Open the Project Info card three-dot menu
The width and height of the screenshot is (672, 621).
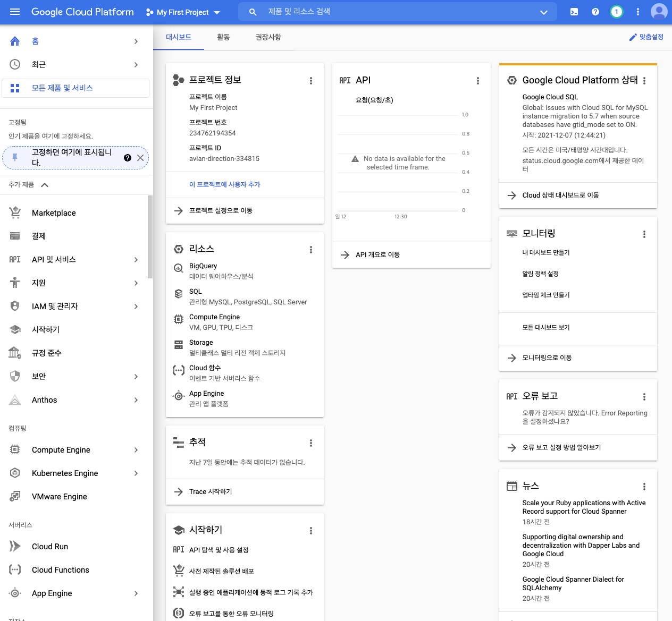311,81
